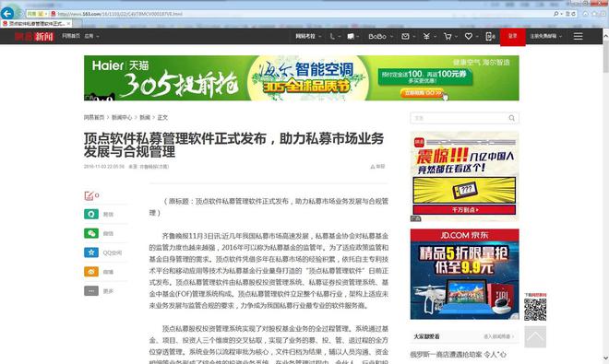609x364 pixels.
Task: Click the 震惊 comic advertisement image
Action: (464, 176)
